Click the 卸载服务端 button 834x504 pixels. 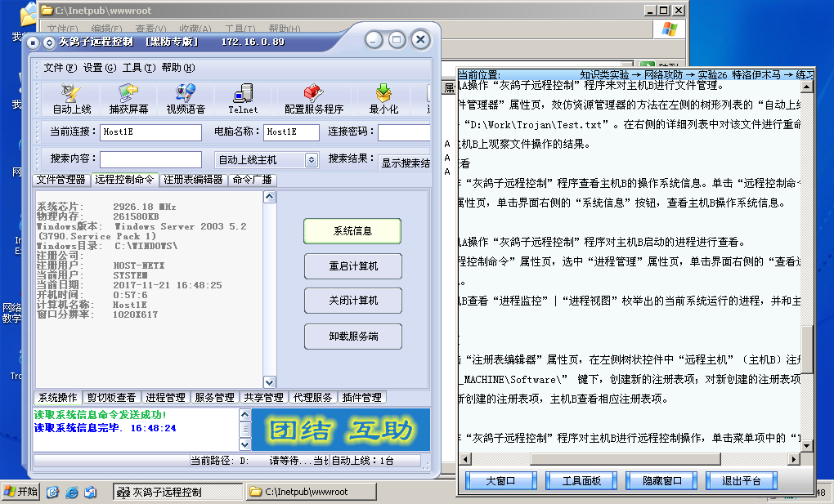[x=352, y=337]
